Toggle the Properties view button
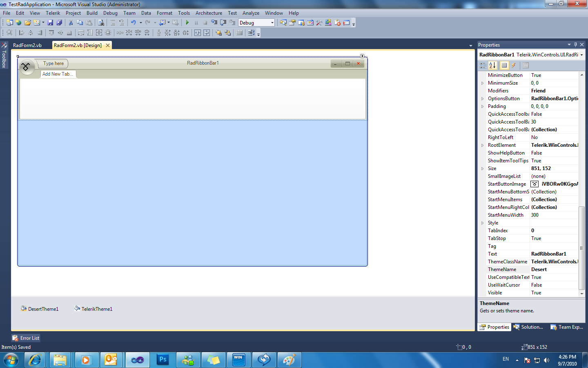The width and height of the screenshot is (588, 368). [504, 65]
